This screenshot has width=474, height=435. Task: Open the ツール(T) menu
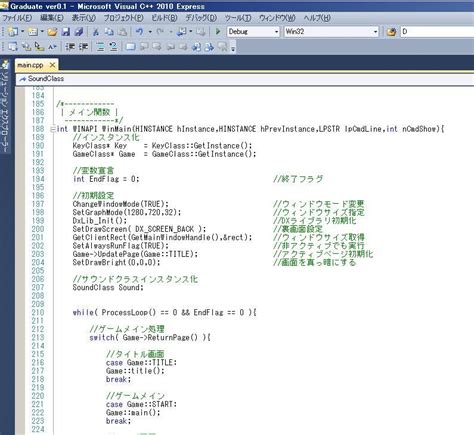point(238,18)
